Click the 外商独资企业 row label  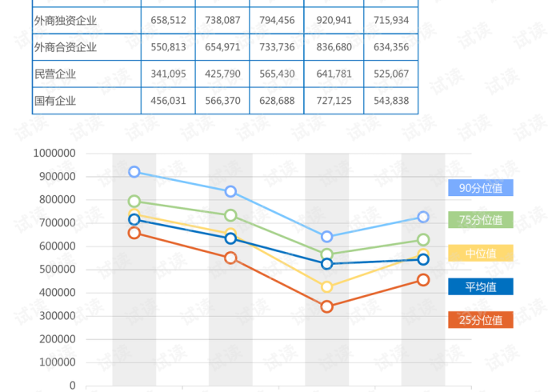click(66, 20)
